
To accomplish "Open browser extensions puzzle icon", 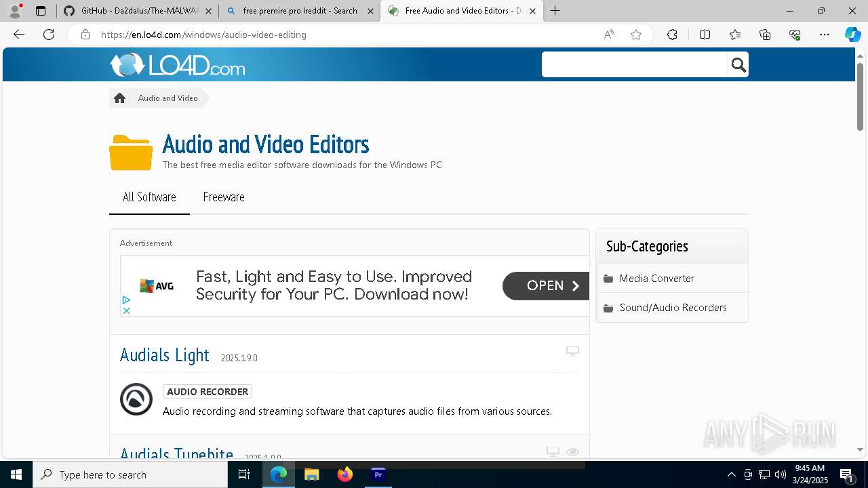I will [x=672, y=35].
